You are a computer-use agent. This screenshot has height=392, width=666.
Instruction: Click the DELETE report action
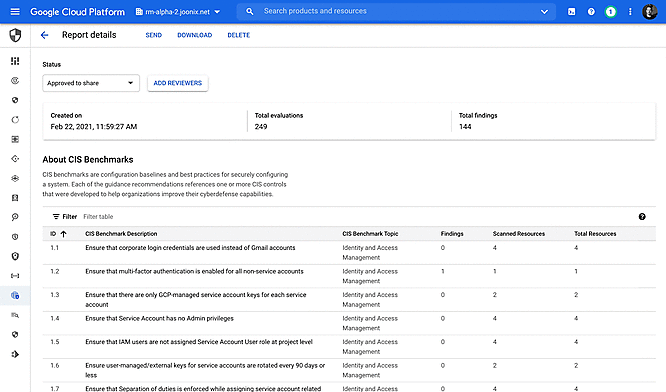239,35
